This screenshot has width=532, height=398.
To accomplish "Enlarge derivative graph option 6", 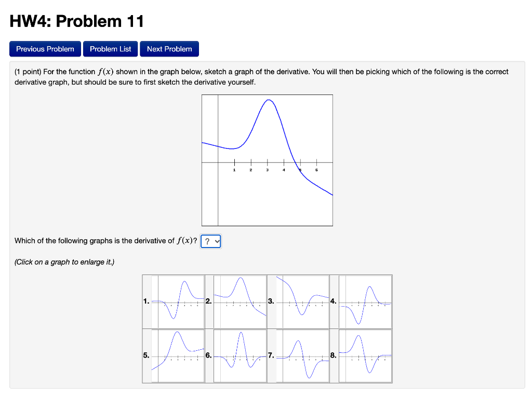I will click(x=241, y=355).
